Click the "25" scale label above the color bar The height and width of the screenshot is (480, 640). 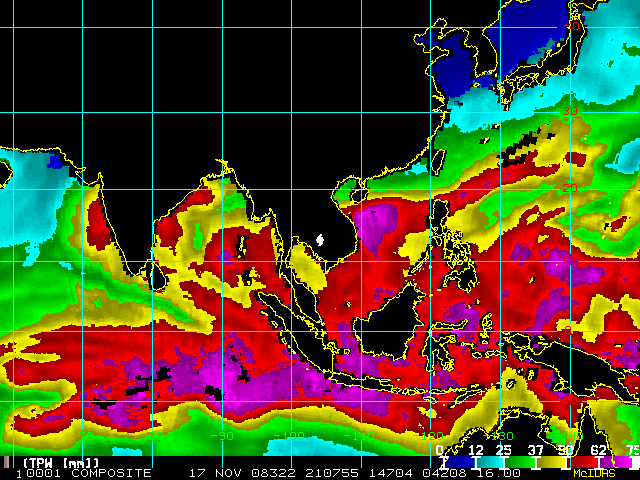[503, 450]
